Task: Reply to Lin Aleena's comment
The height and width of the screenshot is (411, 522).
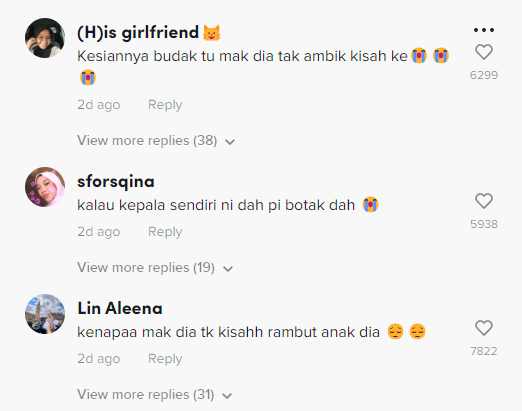Action: pyautogui.click(x=165, y=359)
